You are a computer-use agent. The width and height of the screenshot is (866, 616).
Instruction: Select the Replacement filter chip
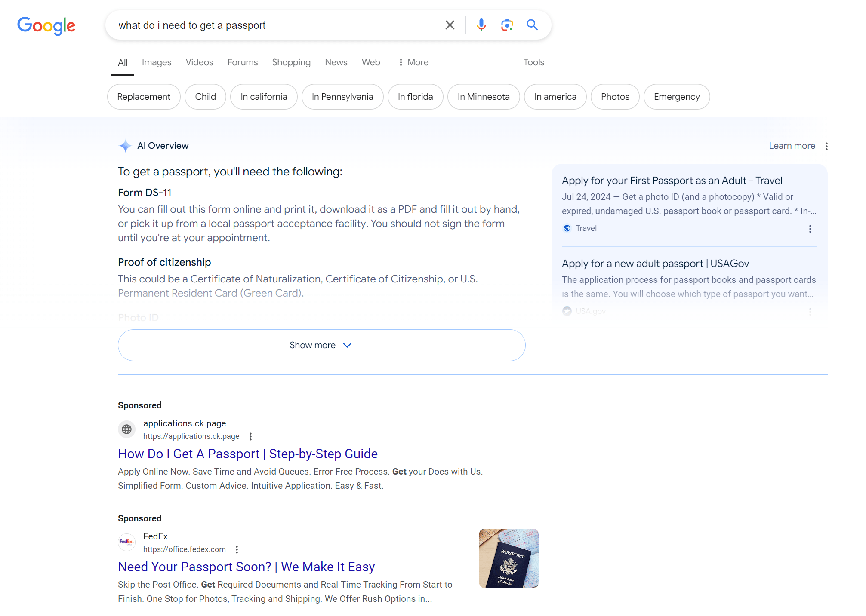click(144, 97)
